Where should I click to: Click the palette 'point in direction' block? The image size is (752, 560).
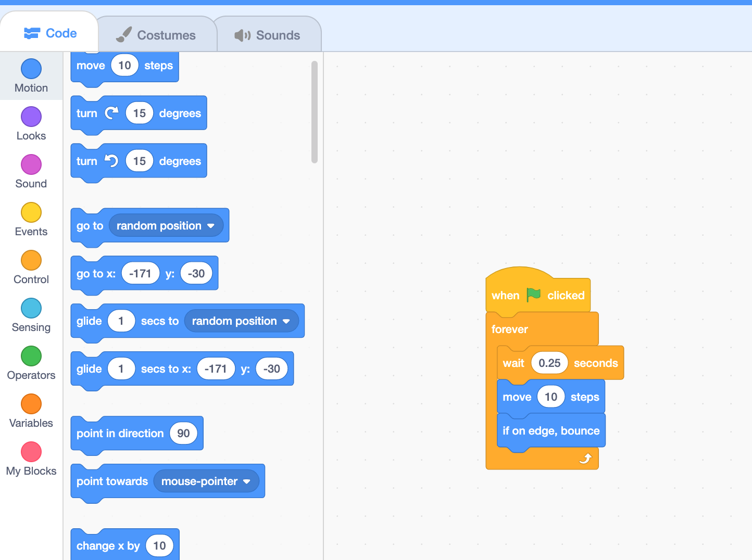(137, 433)
